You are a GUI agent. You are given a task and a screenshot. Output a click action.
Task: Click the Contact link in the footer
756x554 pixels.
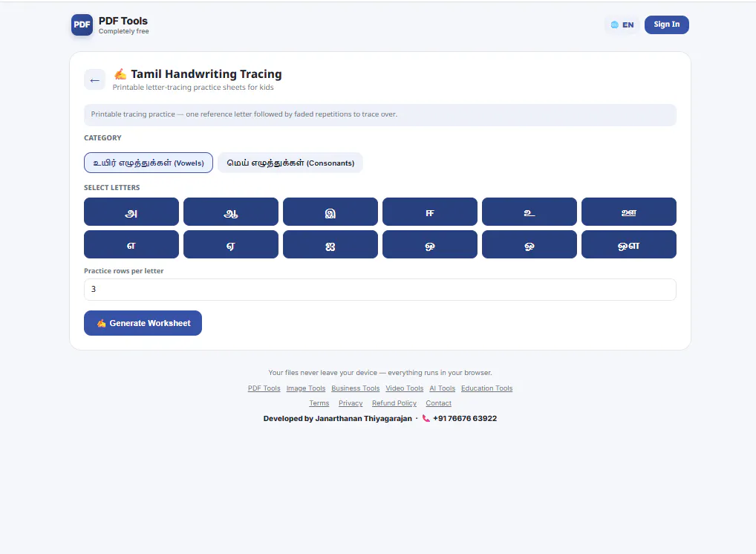click(439, 403)
